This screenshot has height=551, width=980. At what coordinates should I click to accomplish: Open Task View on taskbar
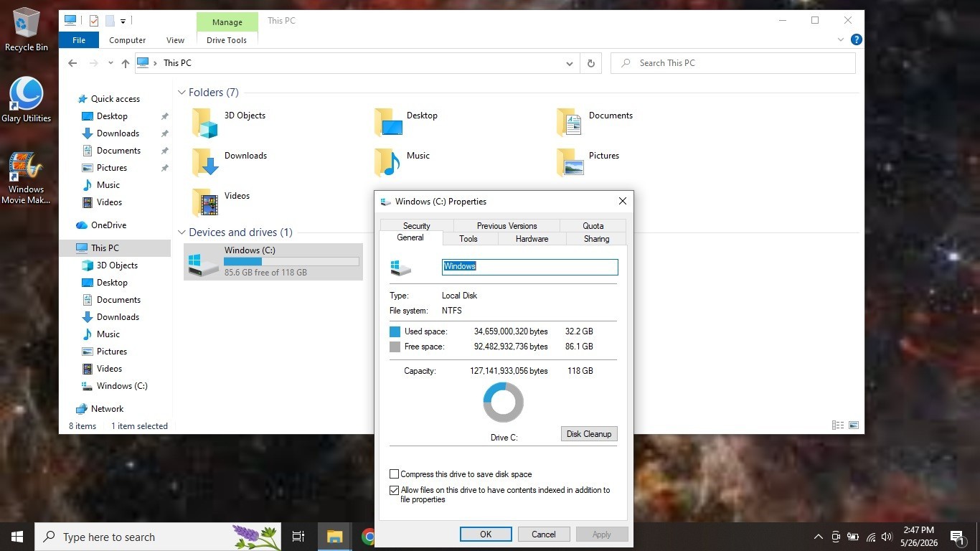pos(298,537)
